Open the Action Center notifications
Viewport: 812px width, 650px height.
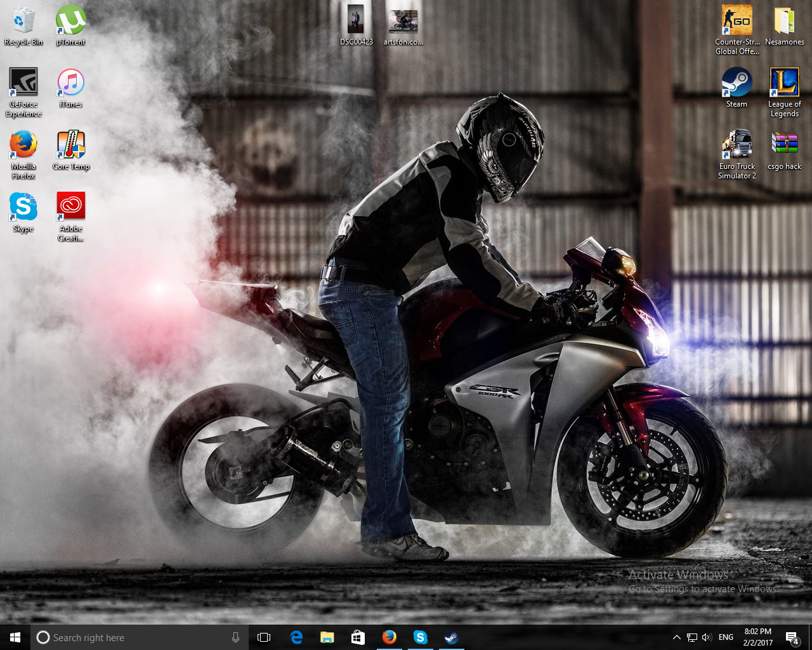click(x=792, y=637)
